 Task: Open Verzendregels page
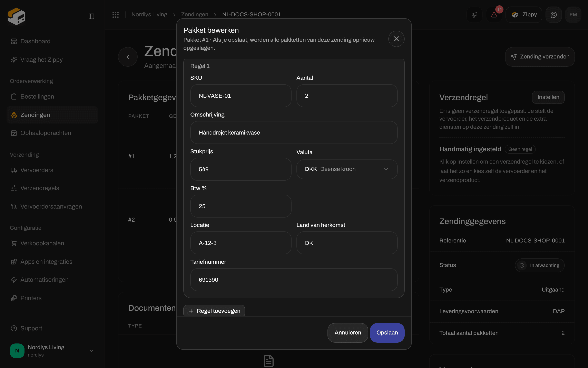(x=52, y=188)
